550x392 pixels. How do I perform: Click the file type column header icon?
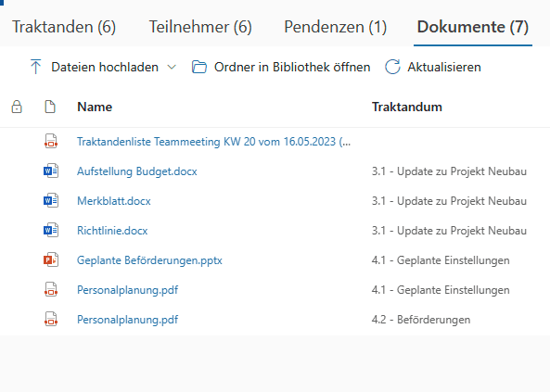50,107
